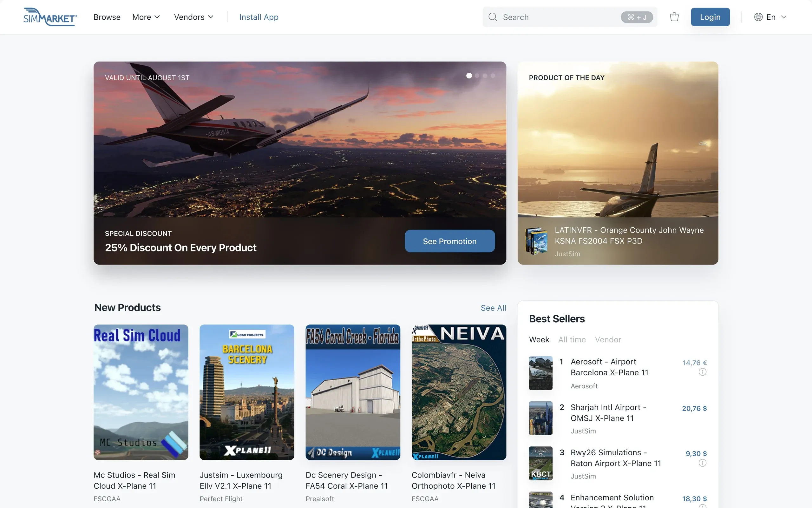The image size is (812, 508).
Task: Open the shopping bag cart icon
Action: tap(674, 17)
